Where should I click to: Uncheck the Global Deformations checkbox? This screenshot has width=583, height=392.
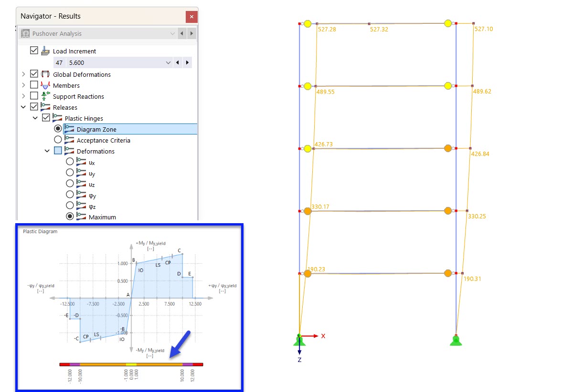pyautogui.click(x=33, y=74)
